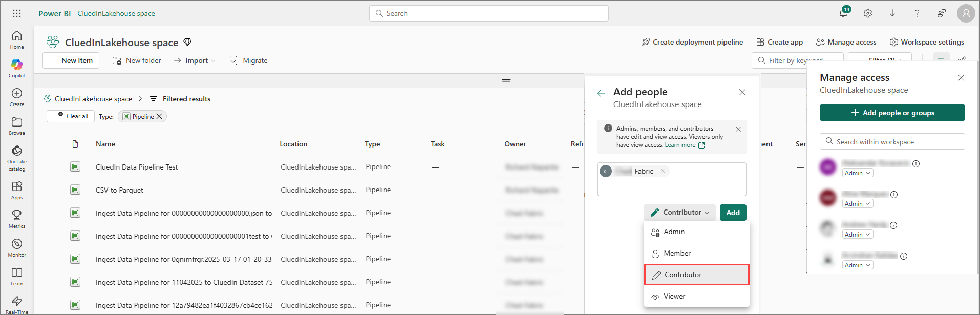Click the app launcher waffle icon
This screenshot has height=315, width=980.
pyautogui.click(x=17, y=13)
